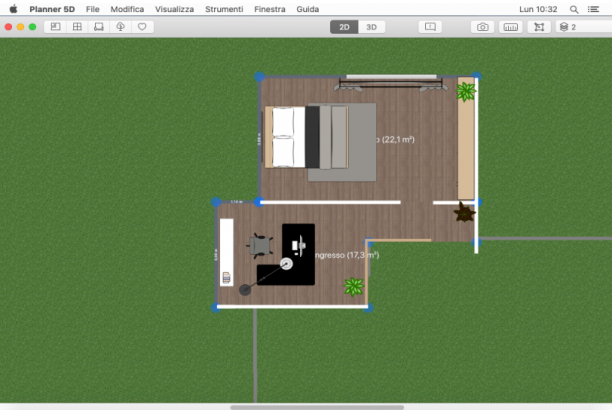Click the top-right bedroom wall corner handle
Image resolution: width=612 pixels, height=410 pixels.
point(476,77)
